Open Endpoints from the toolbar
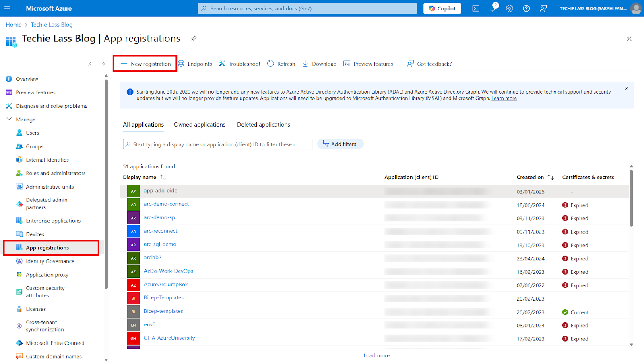This screenshot has height=363, width=644. 195,64
